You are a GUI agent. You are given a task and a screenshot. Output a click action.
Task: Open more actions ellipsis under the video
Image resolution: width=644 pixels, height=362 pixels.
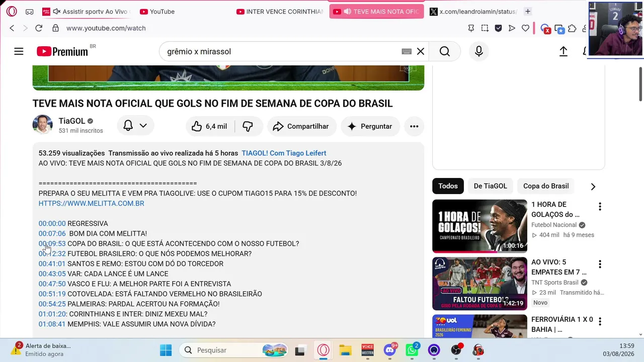click(x=414, y=126)
